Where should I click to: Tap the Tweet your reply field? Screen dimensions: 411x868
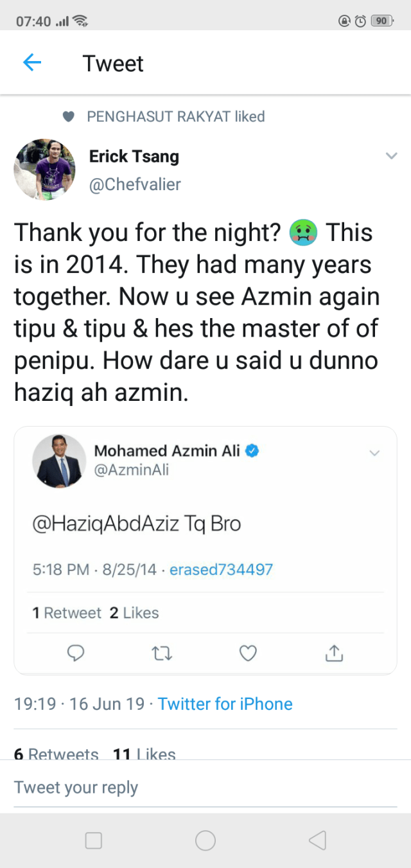click(x=205, y=788)
